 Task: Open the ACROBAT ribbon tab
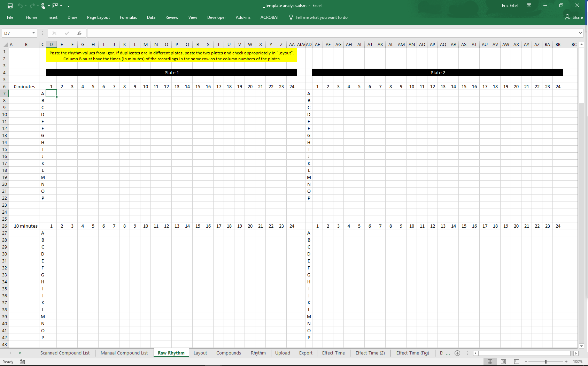point(270,17)
